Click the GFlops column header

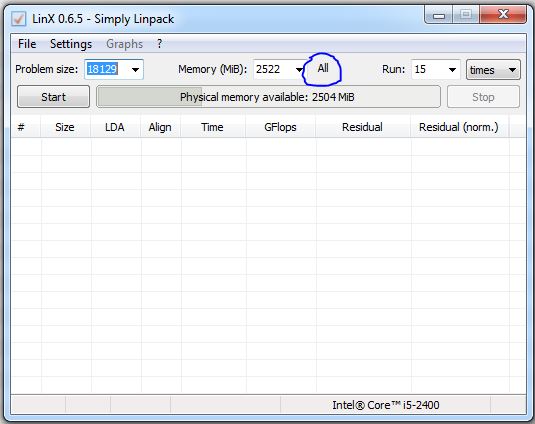point(280,127)
